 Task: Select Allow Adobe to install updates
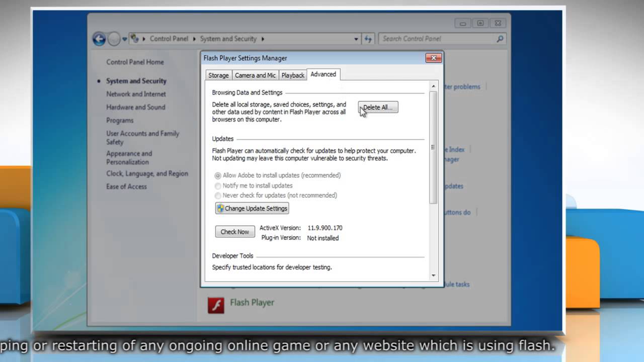pyautogui.click(x=278, y=175)
